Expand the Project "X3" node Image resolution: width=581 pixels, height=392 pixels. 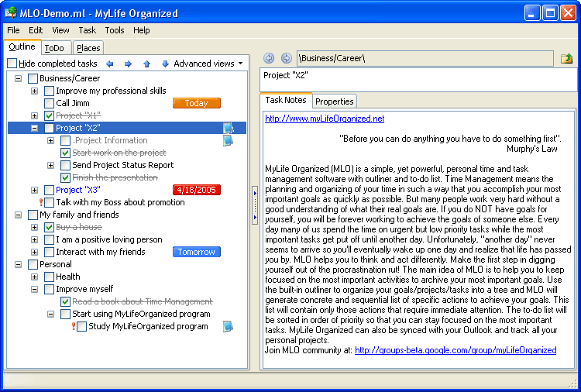pos(34,190)
